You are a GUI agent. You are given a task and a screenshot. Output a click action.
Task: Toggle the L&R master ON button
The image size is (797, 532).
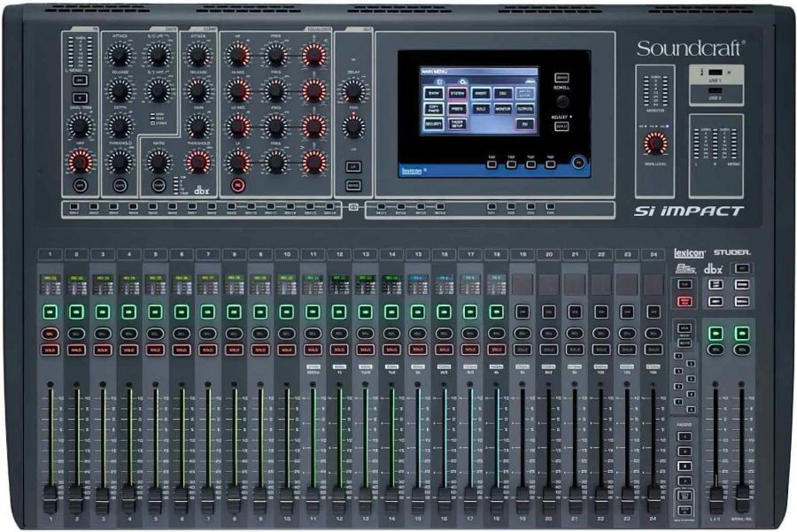716,334
